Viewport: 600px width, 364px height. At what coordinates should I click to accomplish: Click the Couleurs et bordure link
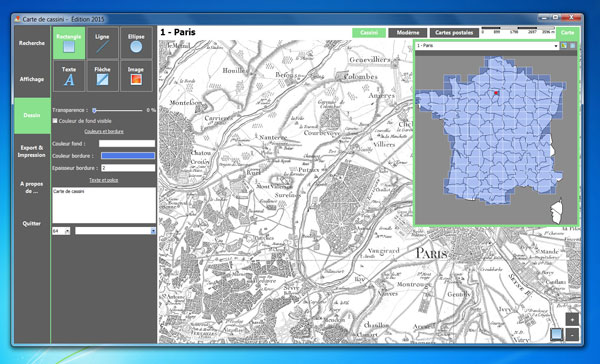(x=104, y=131)
